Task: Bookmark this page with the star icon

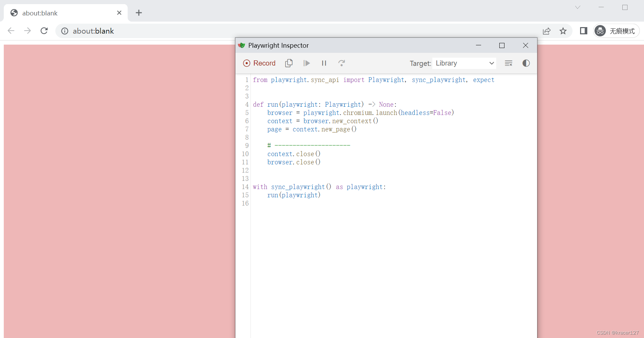Action: click(x=563, y=31)
